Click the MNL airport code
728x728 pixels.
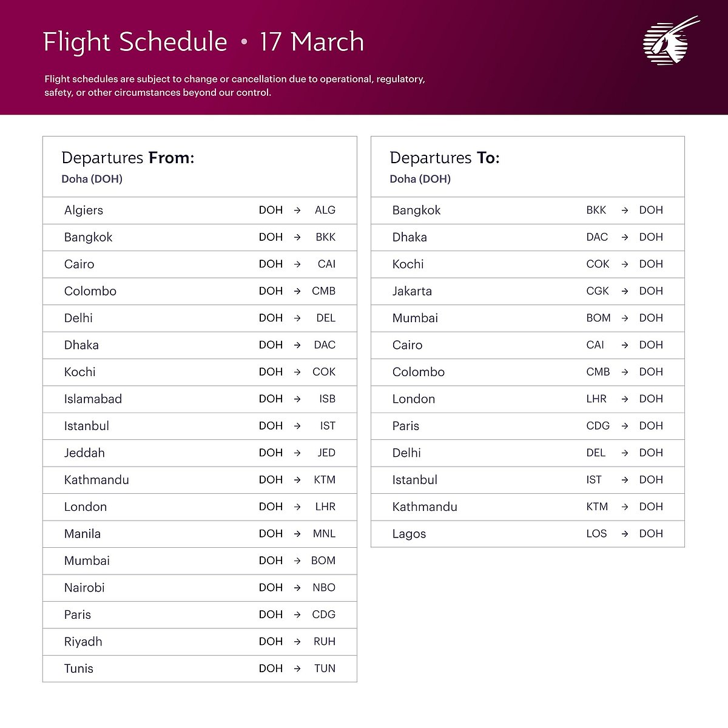click(x=324, y=534)
